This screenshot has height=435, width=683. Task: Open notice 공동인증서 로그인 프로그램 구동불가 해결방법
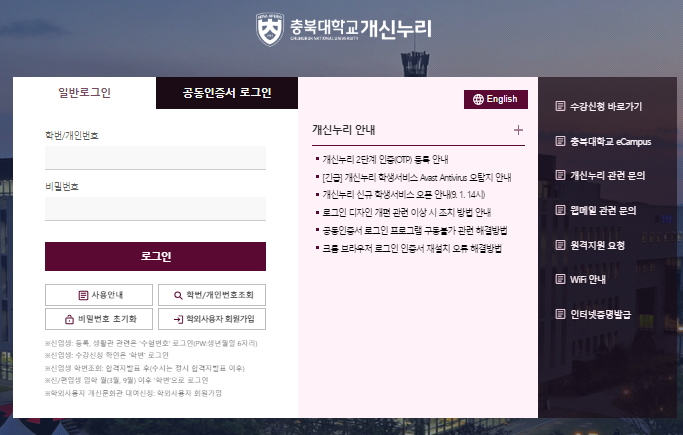coord(415,230)
